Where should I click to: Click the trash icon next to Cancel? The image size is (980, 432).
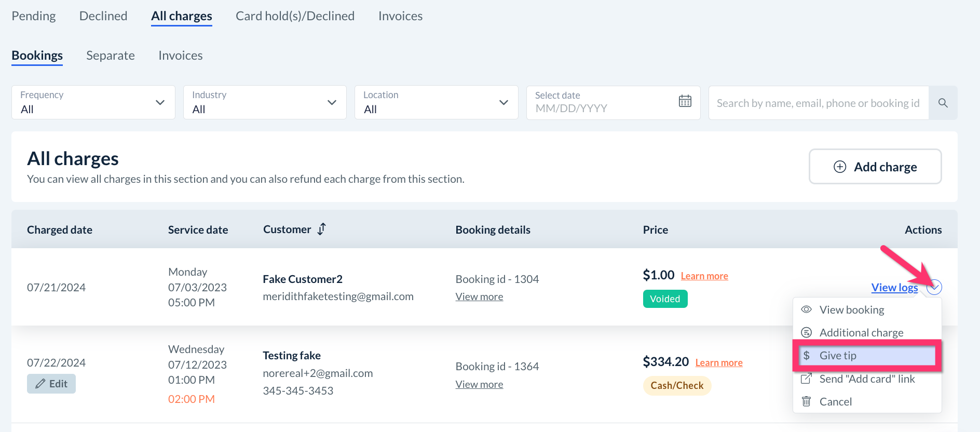click(806, 401)
